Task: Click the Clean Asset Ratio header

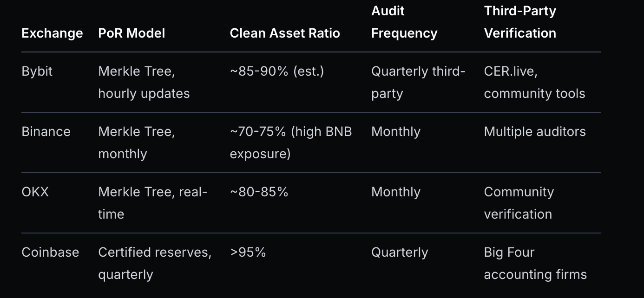Action: tap(285, 33)
